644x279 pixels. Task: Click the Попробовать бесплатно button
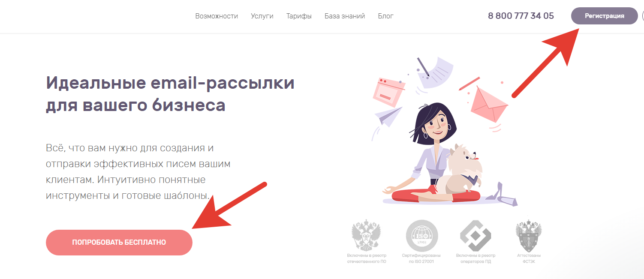[x=119, y=243]
